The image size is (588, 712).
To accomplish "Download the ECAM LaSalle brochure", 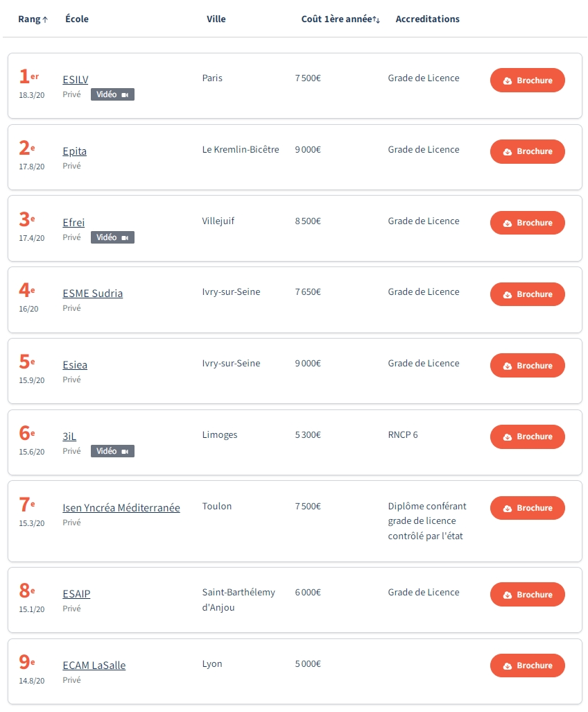I will point(527,666).
